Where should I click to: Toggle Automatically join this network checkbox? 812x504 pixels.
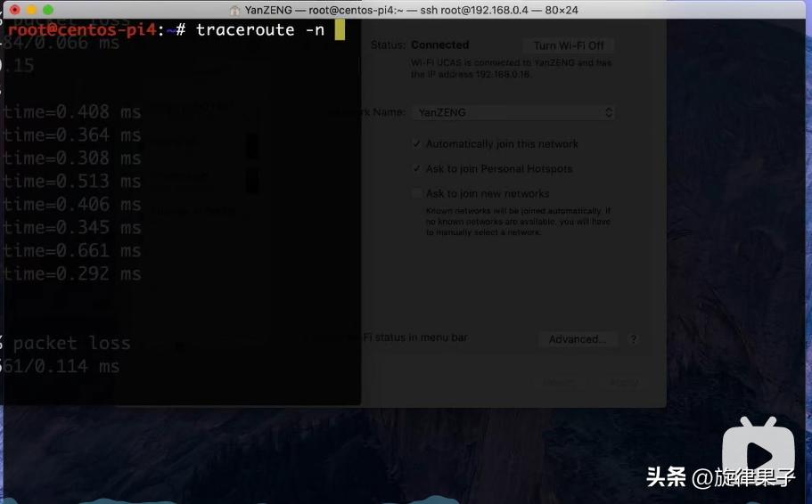click(x=417, y=144)
